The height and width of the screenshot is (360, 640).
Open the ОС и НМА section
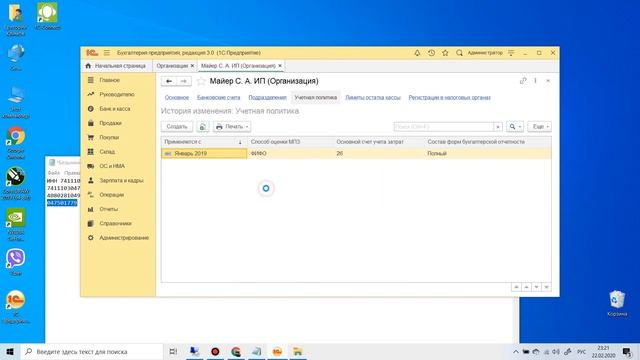point(112,166)
